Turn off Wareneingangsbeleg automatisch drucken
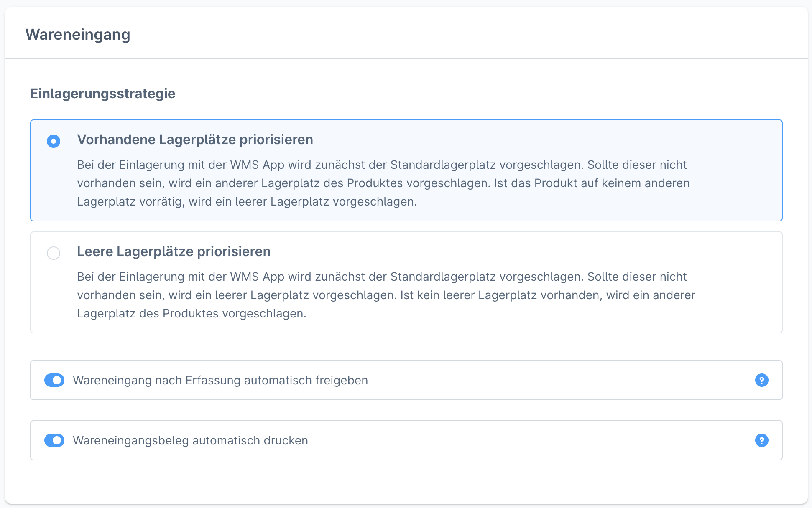This screenshot has width=812, height=508. click(54, 440)
